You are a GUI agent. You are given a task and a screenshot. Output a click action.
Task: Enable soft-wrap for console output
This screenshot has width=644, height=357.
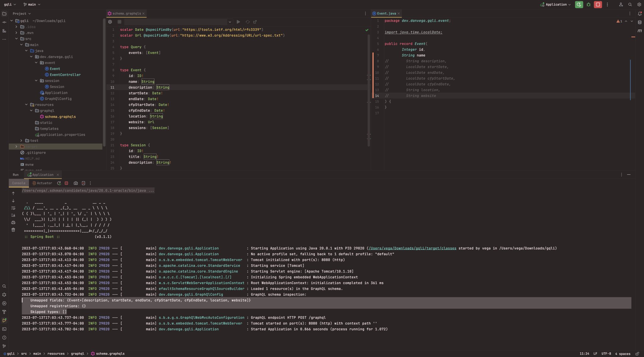[14, 208]
